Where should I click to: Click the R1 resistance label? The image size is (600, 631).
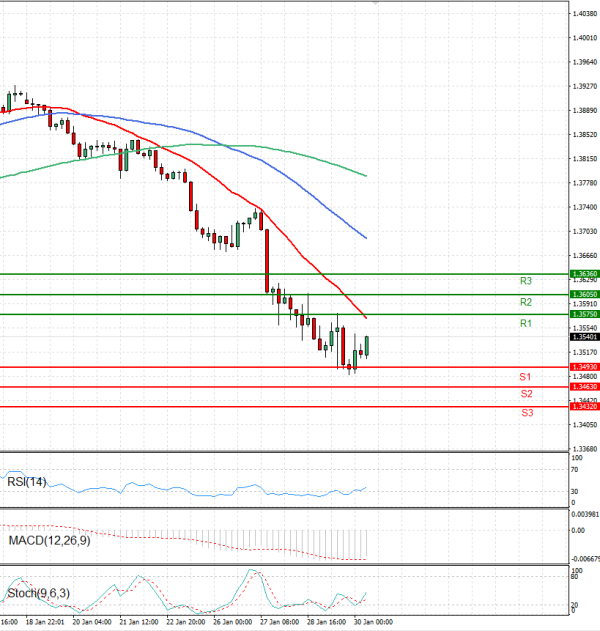[x=525, y=324]
